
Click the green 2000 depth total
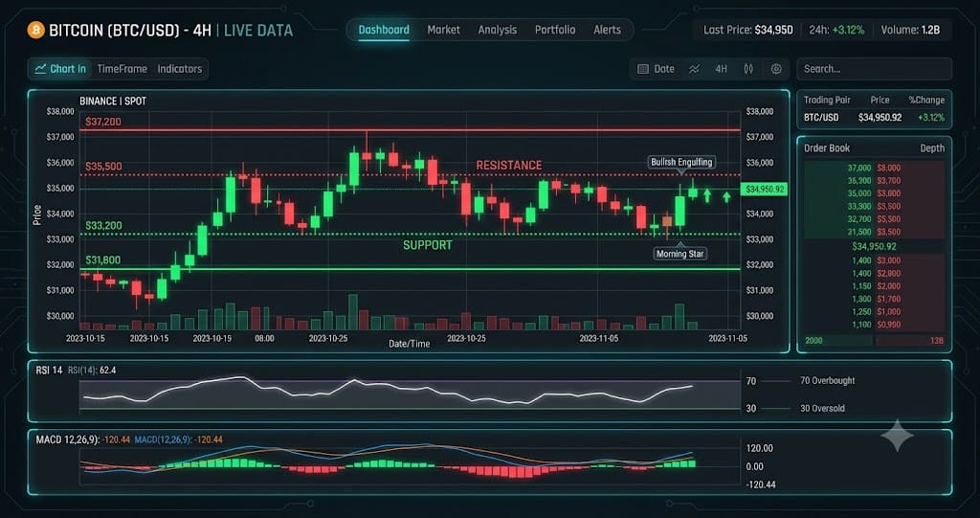click(813, 341)
